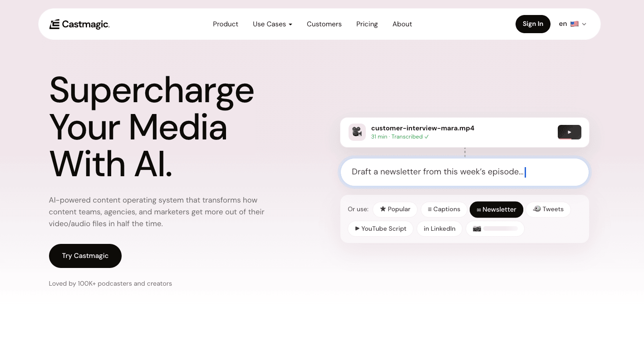This screenshot has height=347, width=644.
Task: Click the camera icon chip
Action: [x=495, y=229]
